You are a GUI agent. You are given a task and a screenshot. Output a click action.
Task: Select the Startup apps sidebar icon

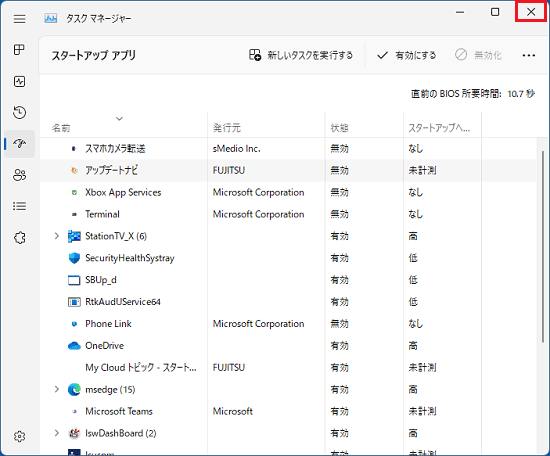(x=20, y=143)
